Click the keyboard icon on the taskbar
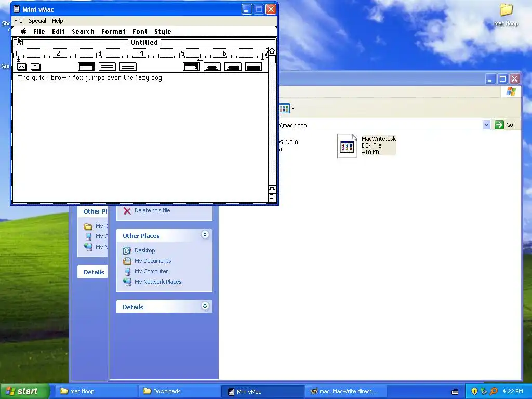The height and width of the screenshot is (399, 532). pyautogui.click(x=455, y=392)
